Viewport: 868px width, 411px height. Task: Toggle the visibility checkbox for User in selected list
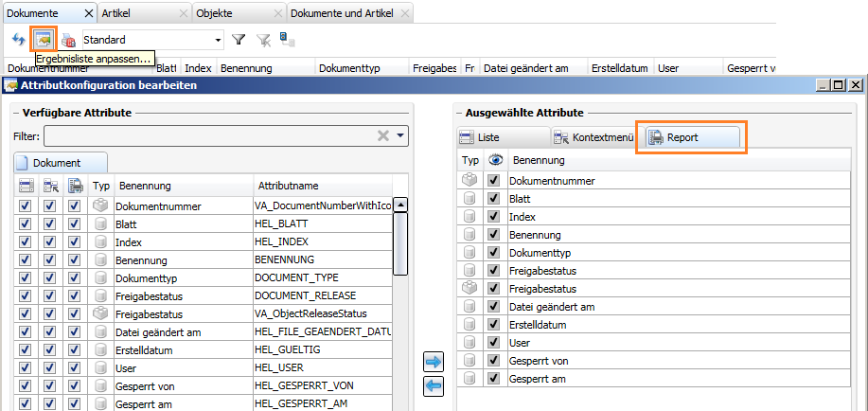coord(492,343)
